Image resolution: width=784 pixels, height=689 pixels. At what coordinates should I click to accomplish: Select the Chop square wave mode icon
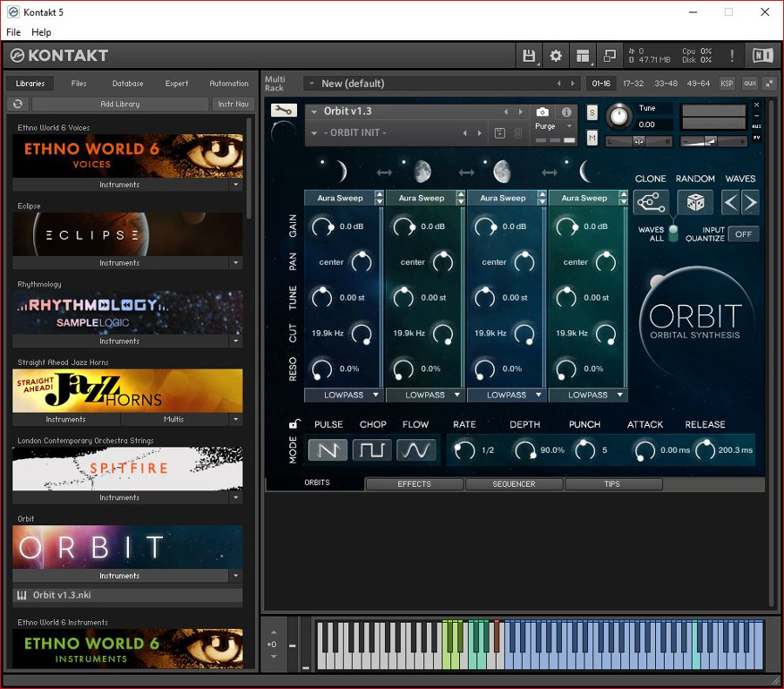(x=372, y=450)
